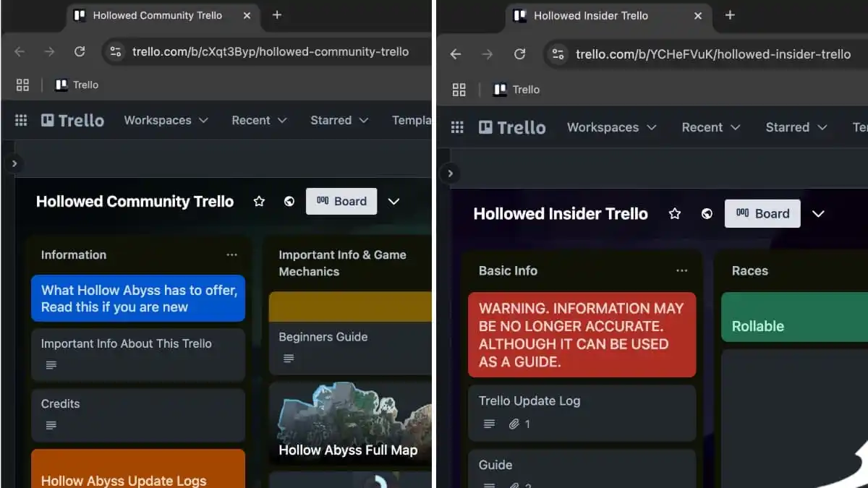Click the globe visibility icon on Hollowed Community board
Image resolution: width=868 pixels, height=488 pixels.
pos(289,202)
